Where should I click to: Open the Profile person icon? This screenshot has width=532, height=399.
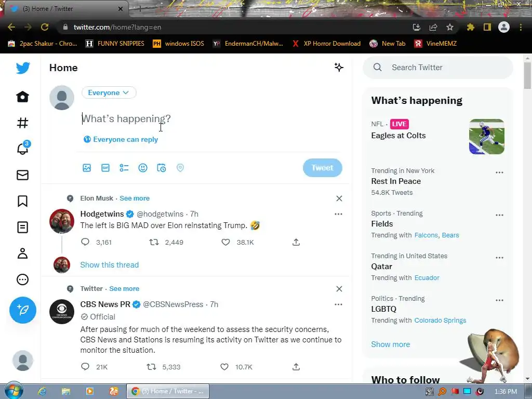coord(23,254)
